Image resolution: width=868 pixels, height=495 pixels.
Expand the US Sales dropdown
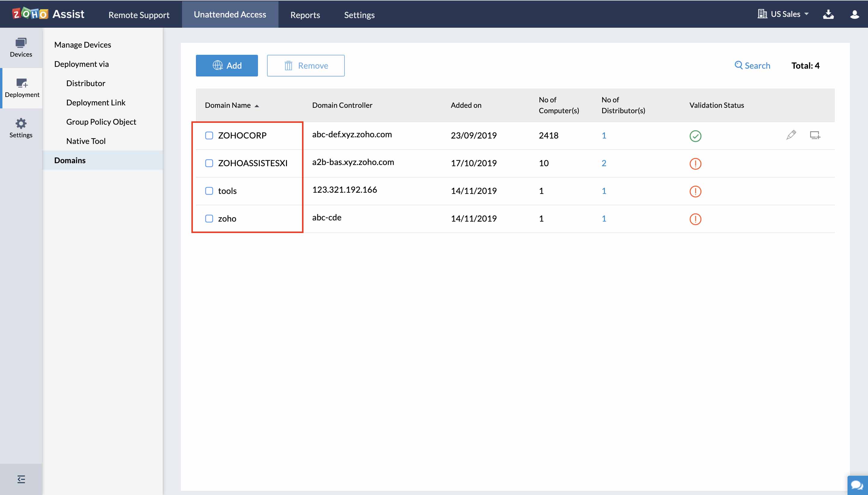pos(789,14)
